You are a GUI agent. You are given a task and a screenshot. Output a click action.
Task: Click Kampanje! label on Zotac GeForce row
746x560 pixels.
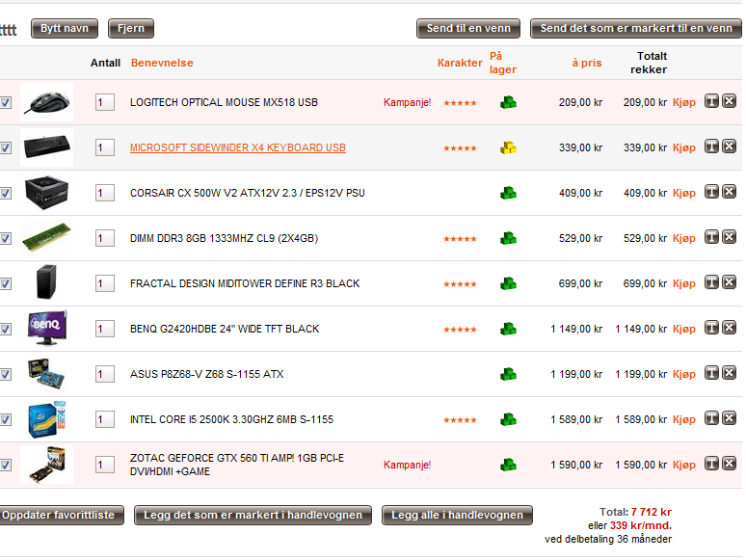pyautogui.click(x=408, y=465)
